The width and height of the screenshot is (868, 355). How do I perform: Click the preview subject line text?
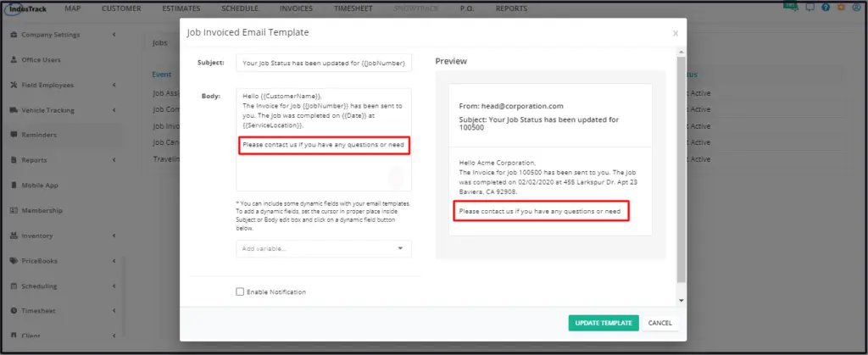(538, 123)
